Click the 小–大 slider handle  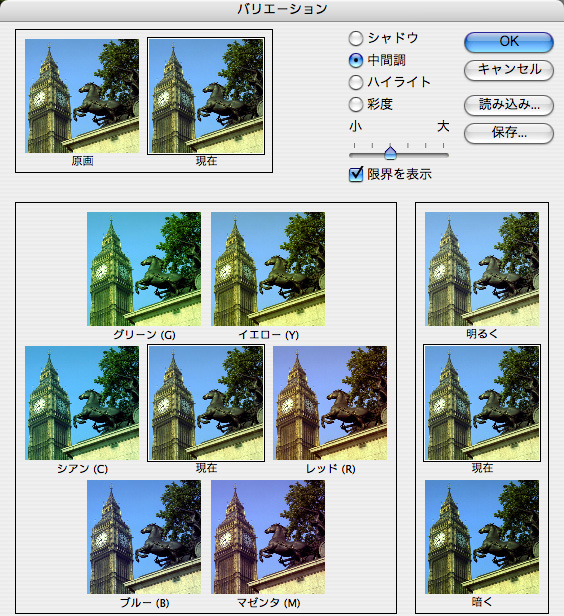[390, 153]
